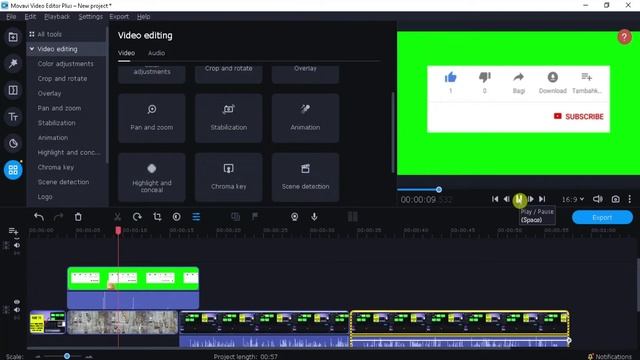The width and height of the screenshot is (640, 360).
Task: Open the Transitions sidebar icon
Action: (13, 90)
